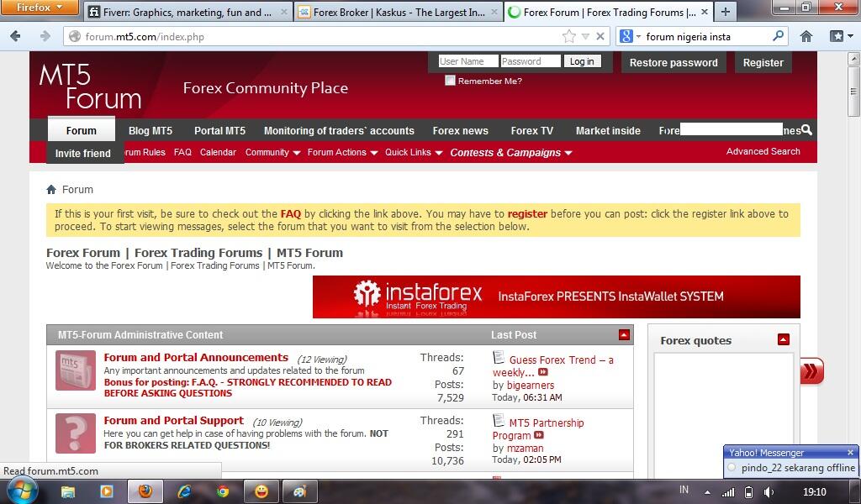Click the InstaForex InstaWallet banner
This screenshot has height=504, width=861.
557,297
